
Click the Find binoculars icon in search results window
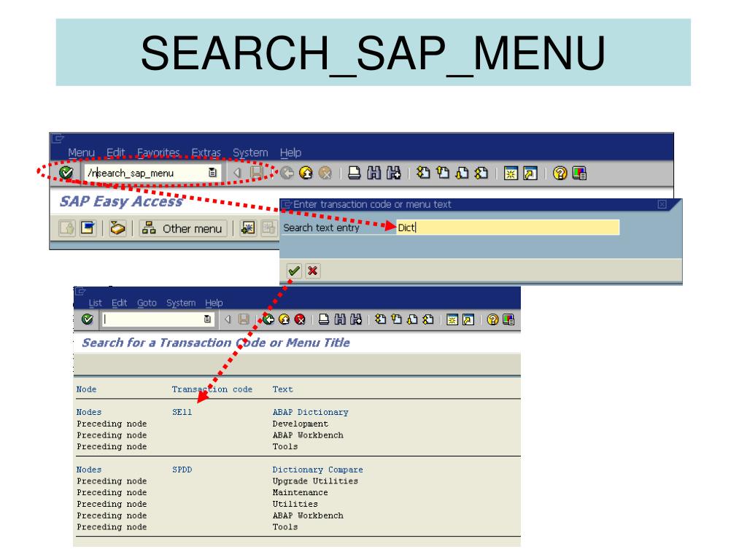point(340,319)
